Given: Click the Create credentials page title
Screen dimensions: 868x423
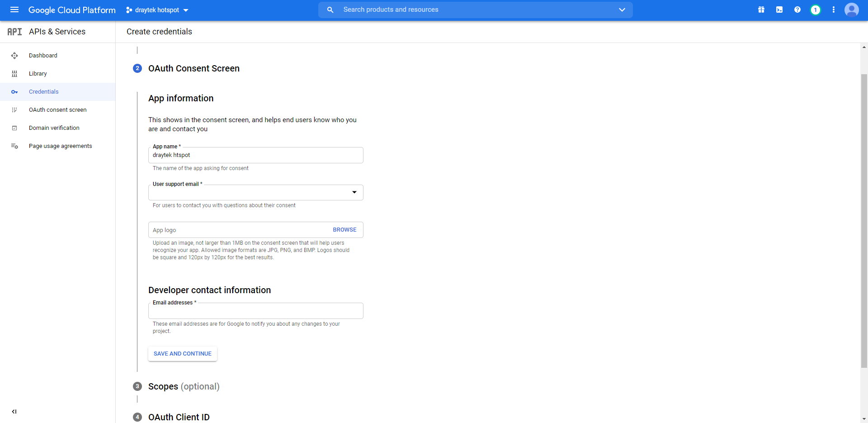Looking at the screenshot, I should 159,32.
